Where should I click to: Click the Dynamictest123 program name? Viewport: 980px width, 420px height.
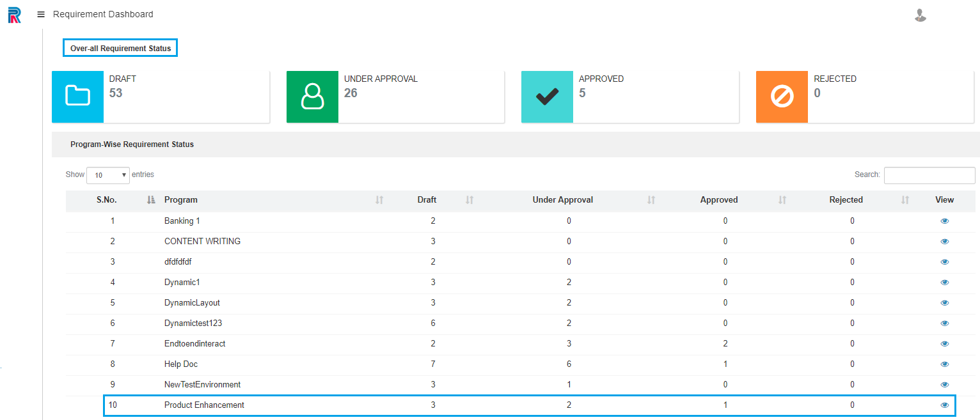tap(193, 323)
